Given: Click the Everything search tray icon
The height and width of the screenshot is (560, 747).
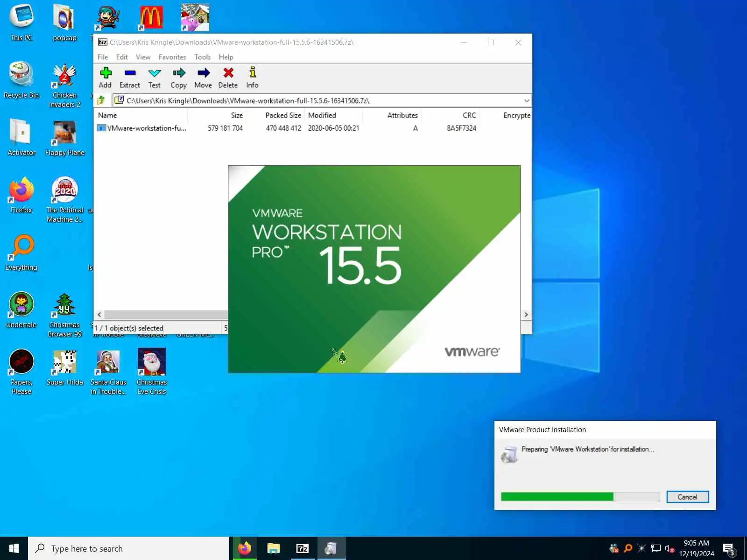Looking at the screenshot, I should click(x=628, y=548).
